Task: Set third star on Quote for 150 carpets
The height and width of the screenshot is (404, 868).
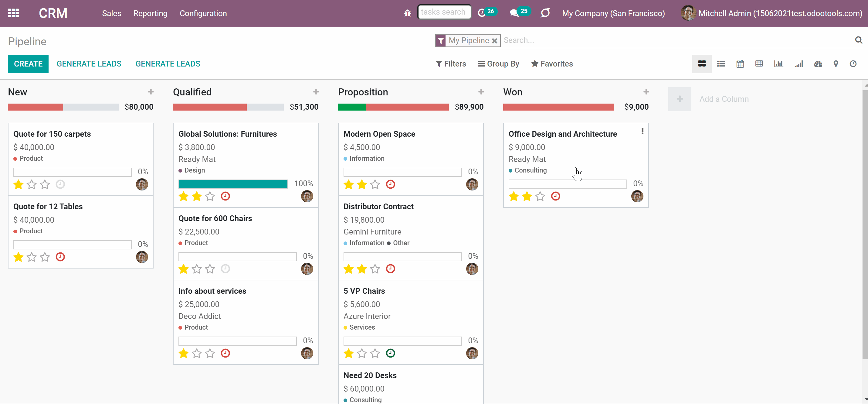Action: [45, 184]
